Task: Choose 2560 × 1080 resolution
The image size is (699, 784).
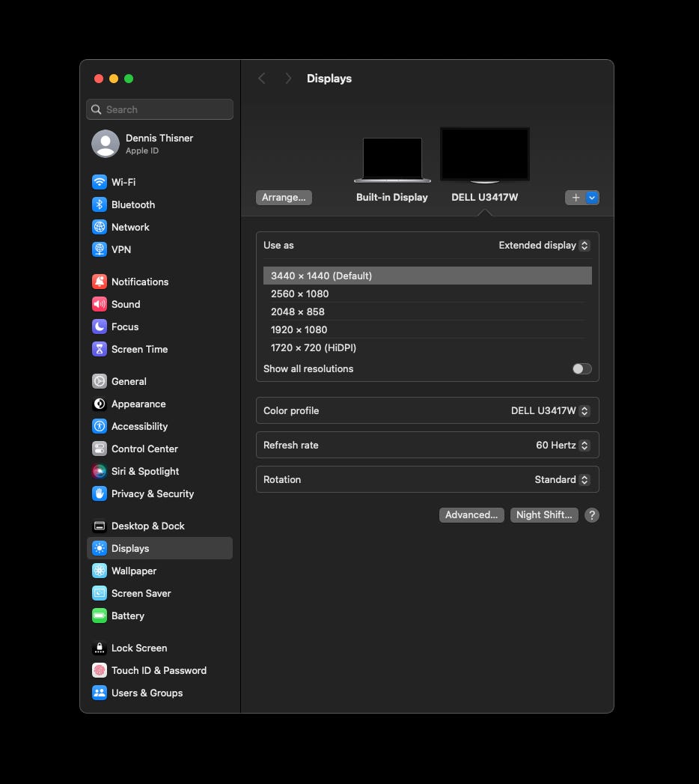Action: [x=427, y=294]
